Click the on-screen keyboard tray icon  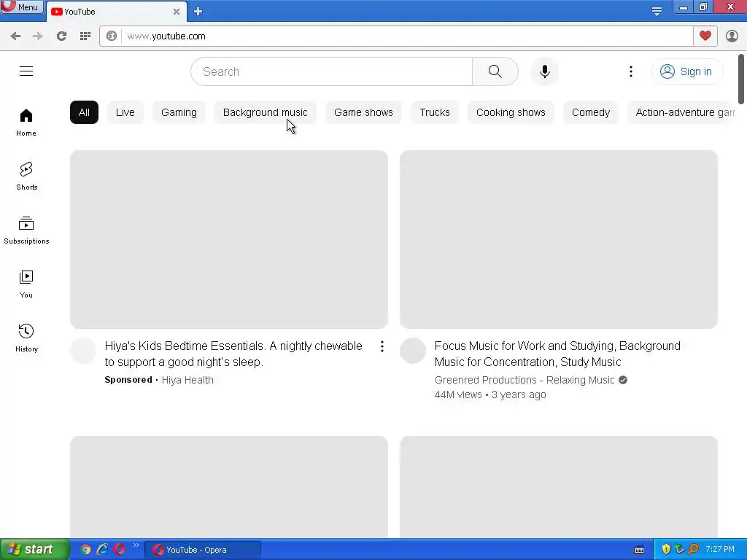pyautogui.click(x=639, y=550)
